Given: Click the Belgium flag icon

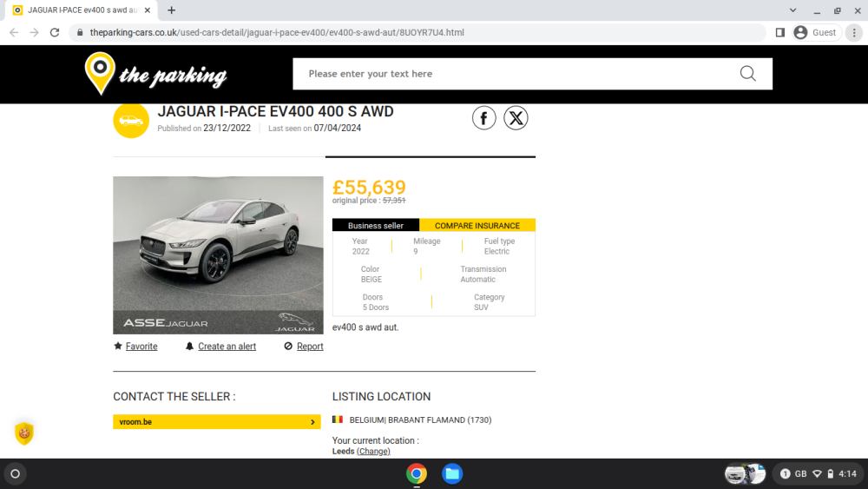Looking at the screenshot, I should (338, 420).
